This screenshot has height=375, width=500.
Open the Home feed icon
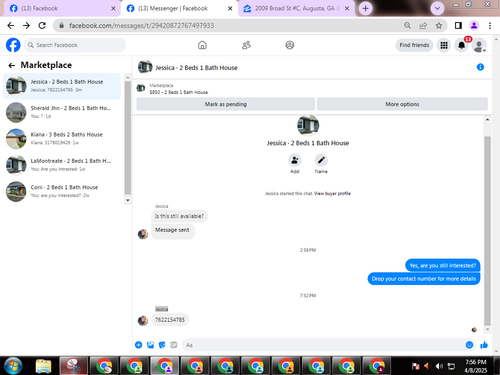202,45
